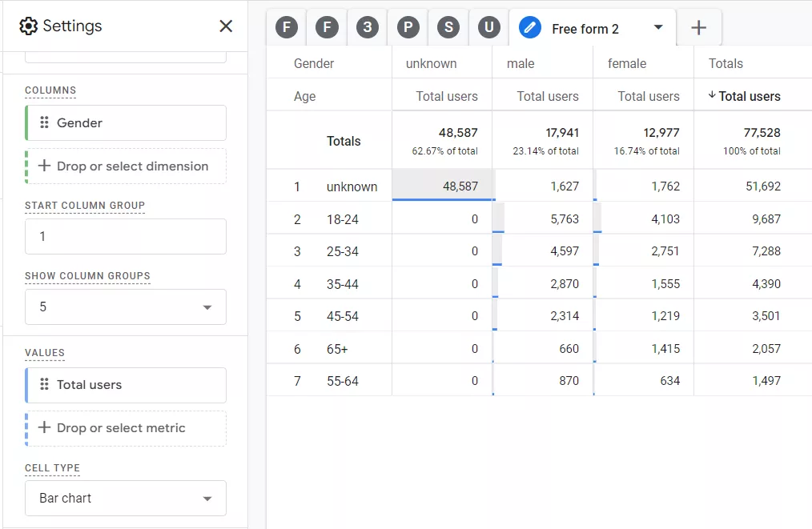Click the male gender column label
The width and height of the screenshot is (812, 529).
[x=521, y=64]
